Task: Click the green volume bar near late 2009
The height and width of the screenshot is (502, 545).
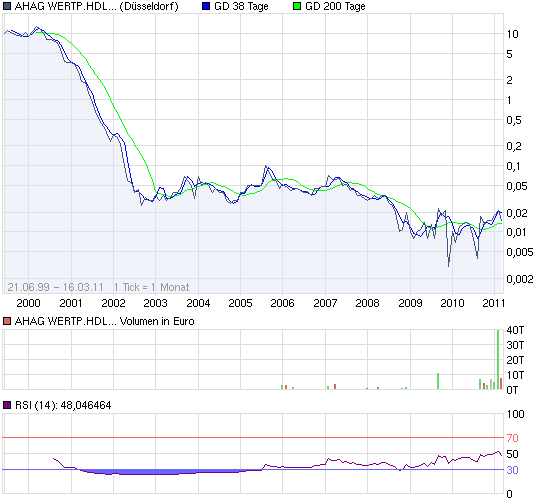Action: 438,381
